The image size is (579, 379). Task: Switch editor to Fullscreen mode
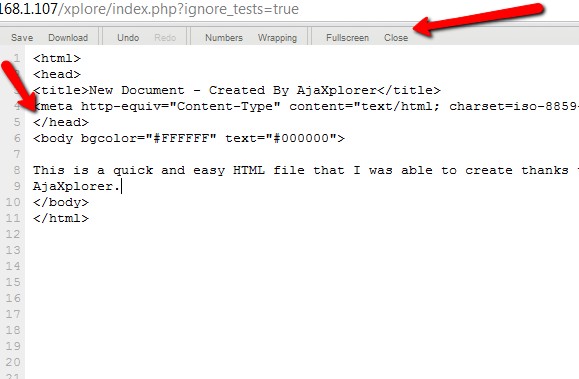pyautogui.click(x=347, y=38)
